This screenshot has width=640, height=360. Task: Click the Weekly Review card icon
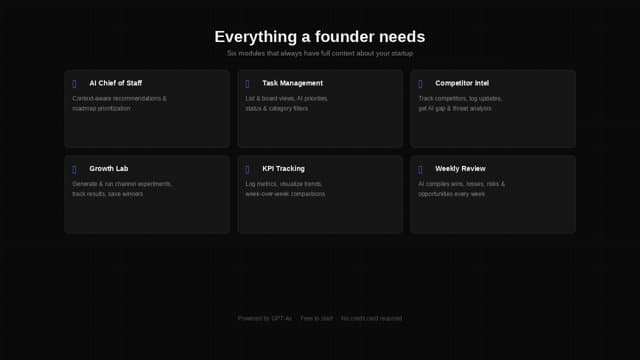(x=420, y=169)
